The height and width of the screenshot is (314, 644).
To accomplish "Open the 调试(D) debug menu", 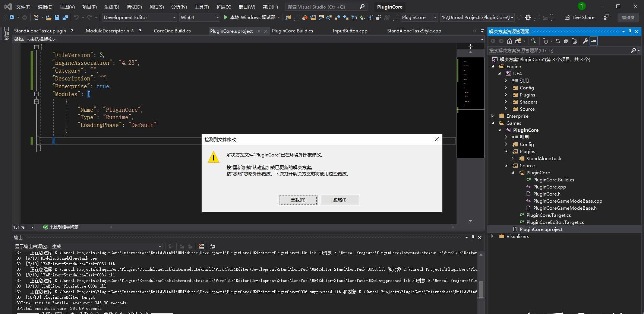I will point(134,7).
